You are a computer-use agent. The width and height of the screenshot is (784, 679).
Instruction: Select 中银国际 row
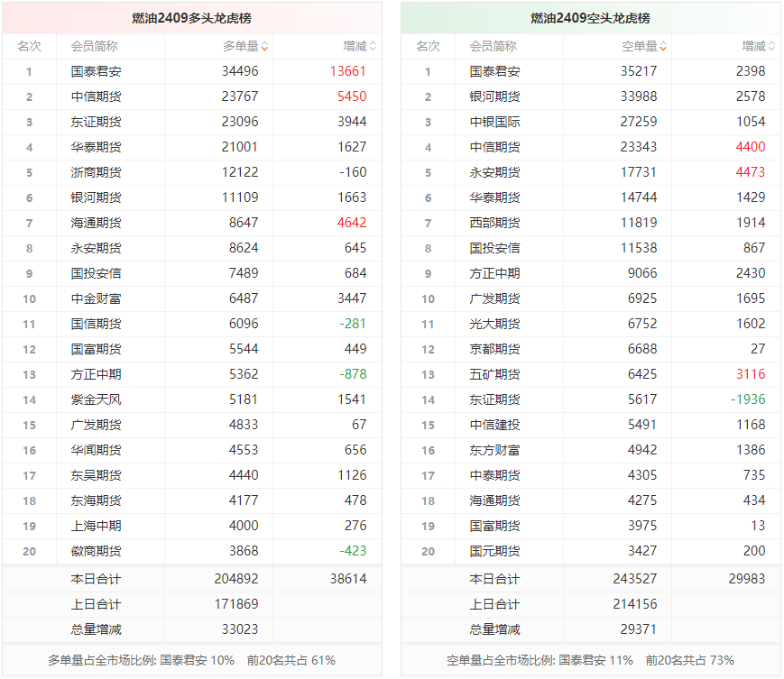591,122
